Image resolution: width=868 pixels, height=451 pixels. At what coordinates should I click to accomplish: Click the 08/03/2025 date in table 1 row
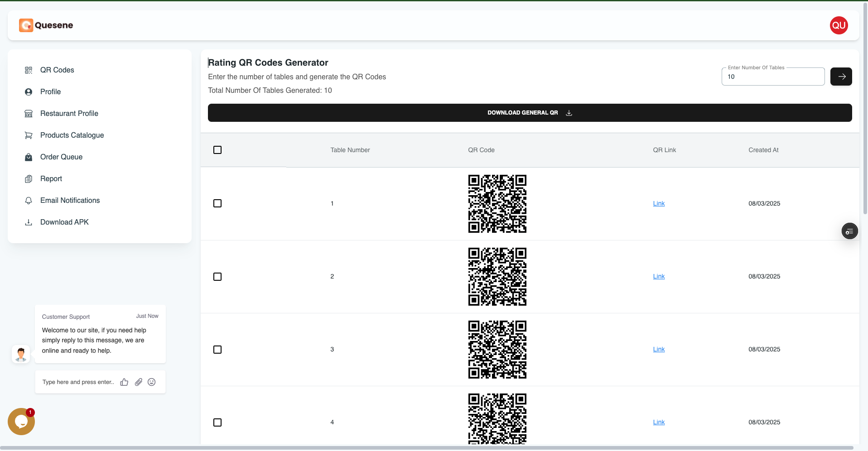[x=764, y=204]
